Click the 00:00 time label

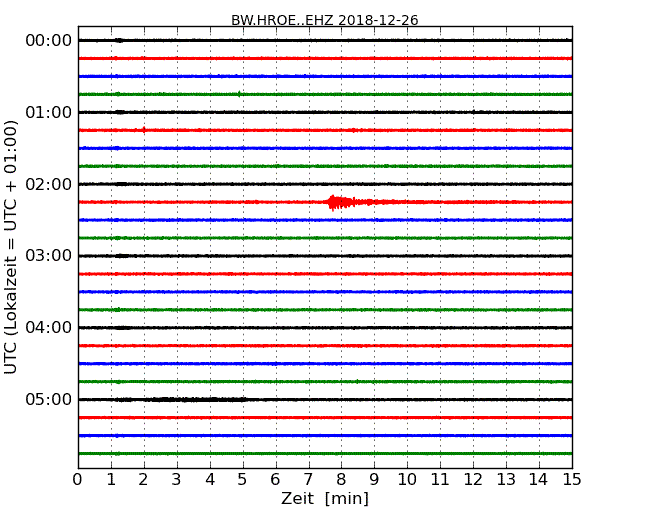[49, 41]
